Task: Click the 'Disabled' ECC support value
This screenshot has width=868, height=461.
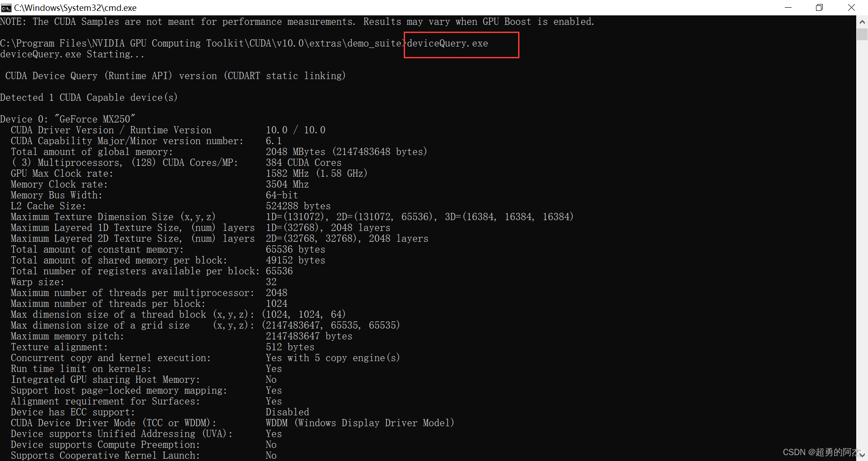Action: (288, 412)
